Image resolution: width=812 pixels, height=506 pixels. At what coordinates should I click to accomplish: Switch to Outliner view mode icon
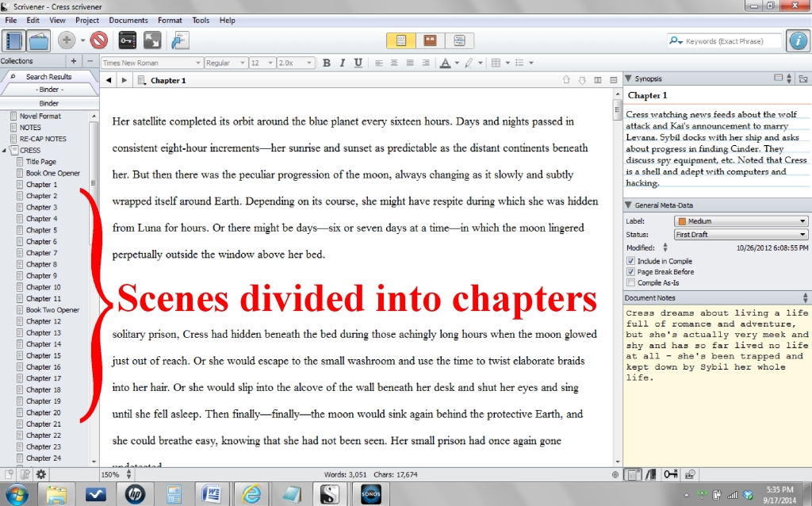click(459, 40)
